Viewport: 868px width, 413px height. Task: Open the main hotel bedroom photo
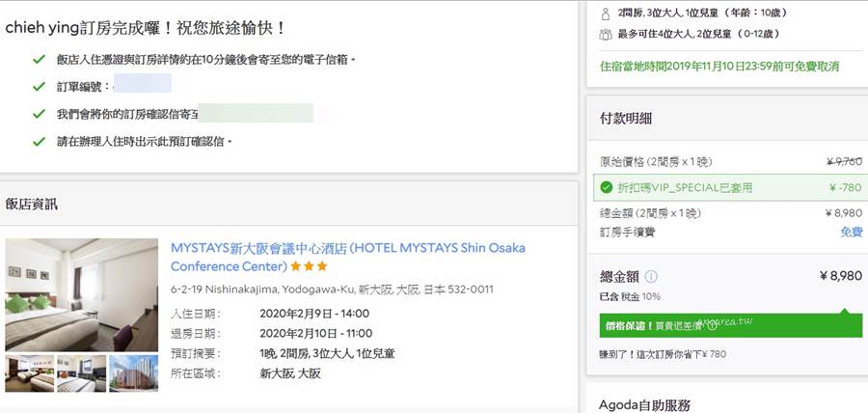coord(81,294)
